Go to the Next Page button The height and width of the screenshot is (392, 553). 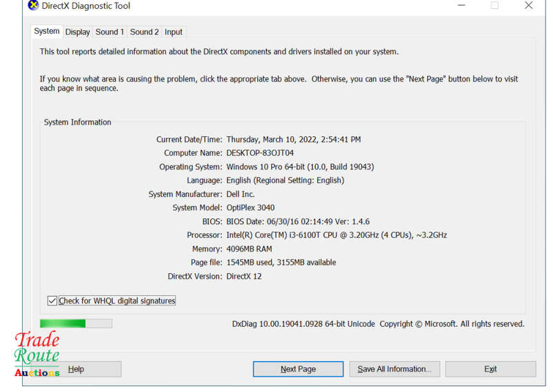click(x=298, y=369)
